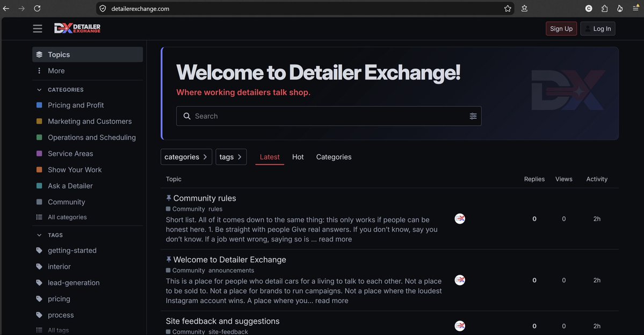The image size is (644, 335).
Task: Click read more on Welcome topic excerpt
Action: point(331,301)
